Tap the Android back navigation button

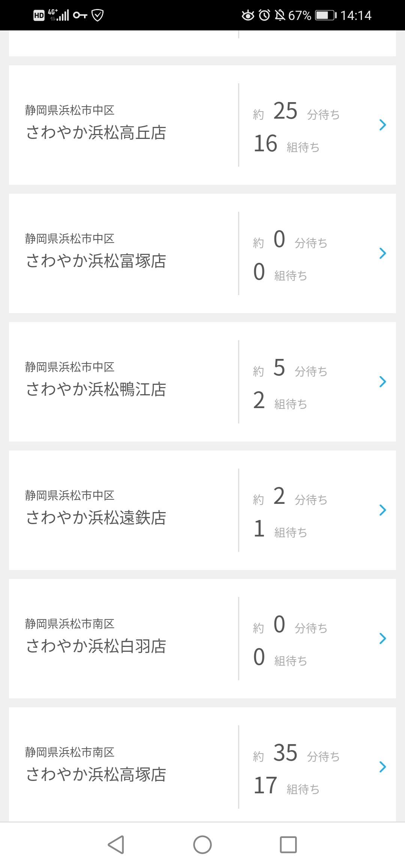coord(116,845)
